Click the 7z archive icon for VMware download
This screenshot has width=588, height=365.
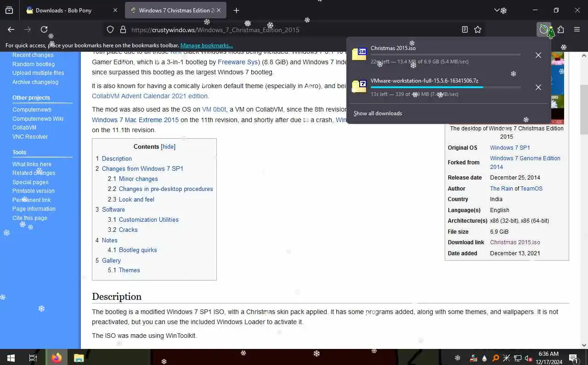[359, 86]
